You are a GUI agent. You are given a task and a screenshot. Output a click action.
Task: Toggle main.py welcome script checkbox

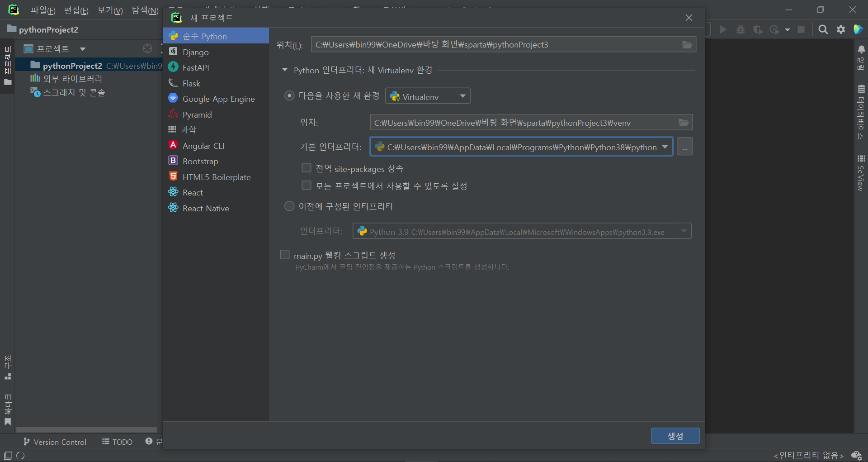[285, 255]
